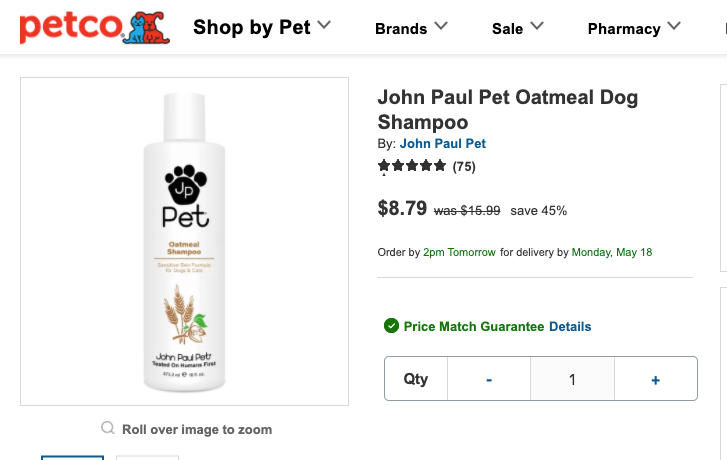Click the magnifier icon below product image
The image size is (727, 460).
[x=108, y=429]
